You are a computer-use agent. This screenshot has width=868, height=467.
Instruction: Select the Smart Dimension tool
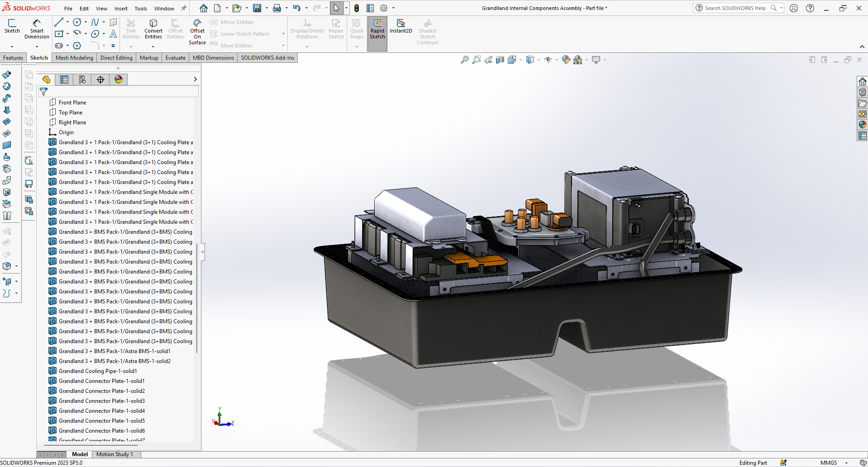click(x=37, y=29)
